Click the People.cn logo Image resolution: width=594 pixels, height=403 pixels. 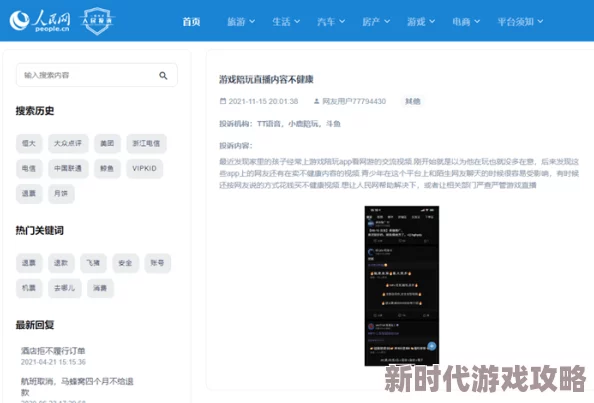coord(40,20)
